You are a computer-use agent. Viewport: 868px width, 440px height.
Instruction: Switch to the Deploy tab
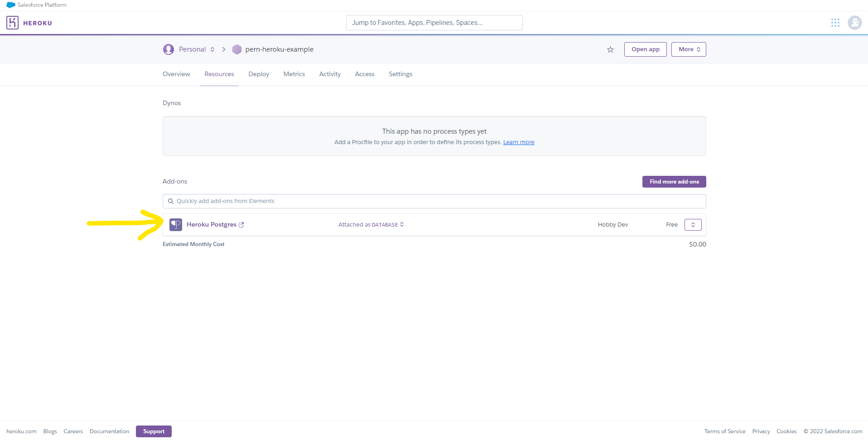pos(258,74)
